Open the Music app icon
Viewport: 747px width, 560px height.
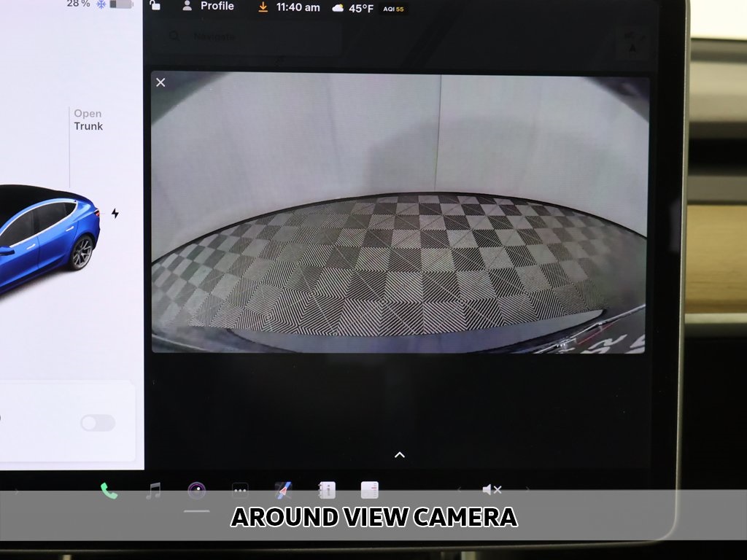[x=153, y=491]
